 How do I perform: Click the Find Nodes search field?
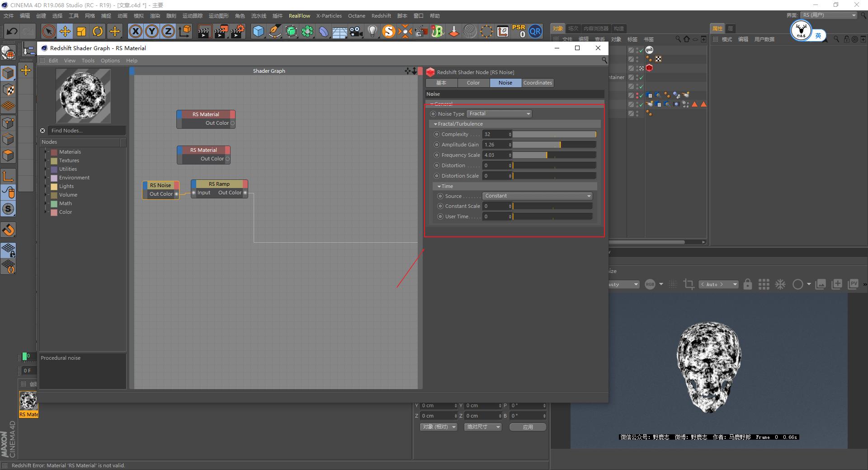tap(86, 131)
